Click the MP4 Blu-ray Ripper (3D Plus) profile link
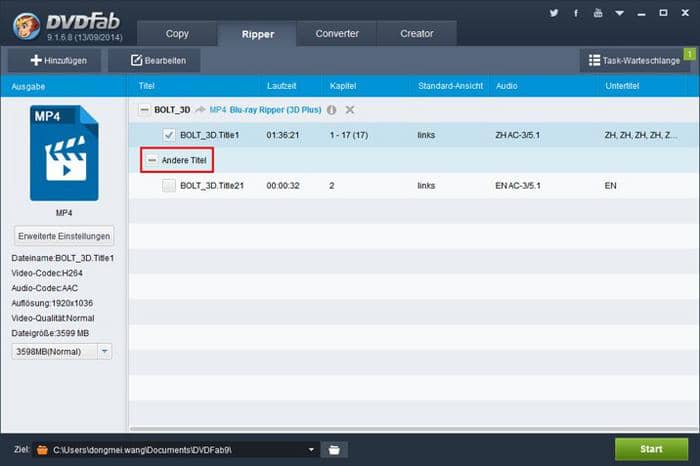The image size is (700, 466). click(x=265, y=110)
